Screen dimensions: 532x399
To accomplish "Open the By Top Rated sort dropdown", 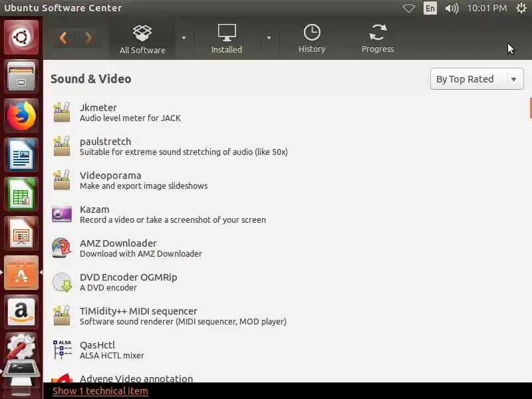I will 477,79.
